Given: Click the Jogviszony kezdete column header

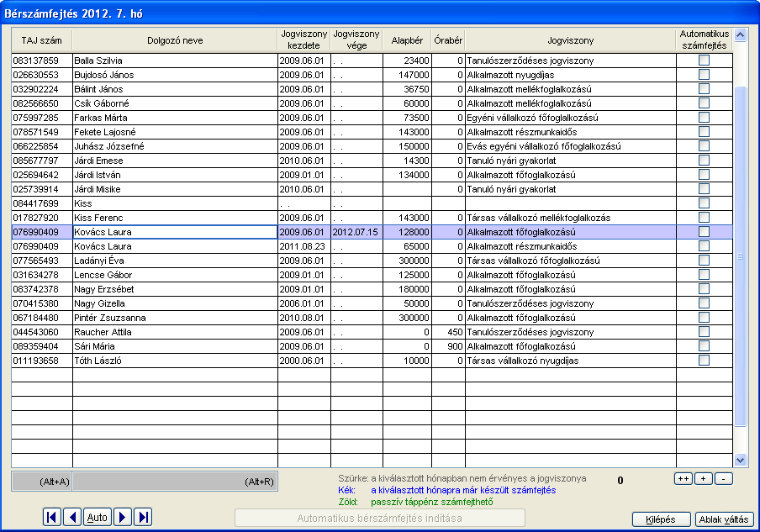Looking at the screenshot, I should click(x=303, y=40).
